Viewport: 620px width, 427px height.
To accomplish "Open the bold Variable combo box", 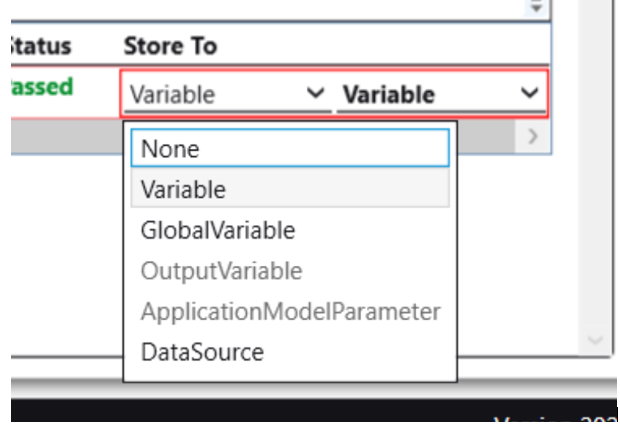I will [x=430, y=95].
